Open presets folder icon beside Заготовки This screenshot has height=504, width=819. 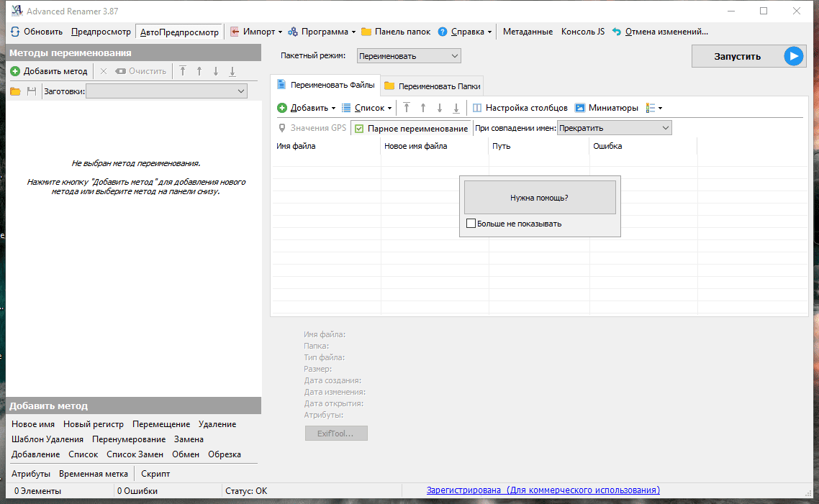pos(15,91)
